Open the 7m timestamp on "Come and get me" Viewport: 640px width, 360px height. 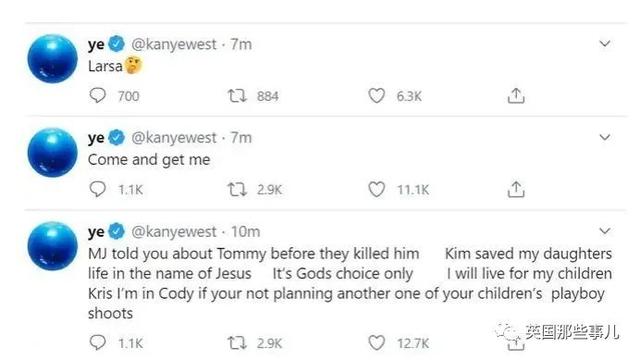point(241,138)
